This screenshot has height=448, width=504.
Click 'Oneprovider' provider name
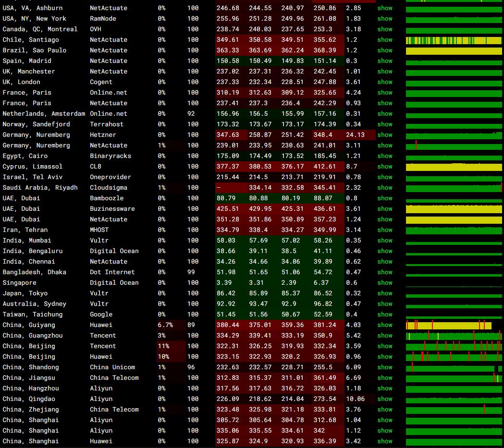coord(110,177)
